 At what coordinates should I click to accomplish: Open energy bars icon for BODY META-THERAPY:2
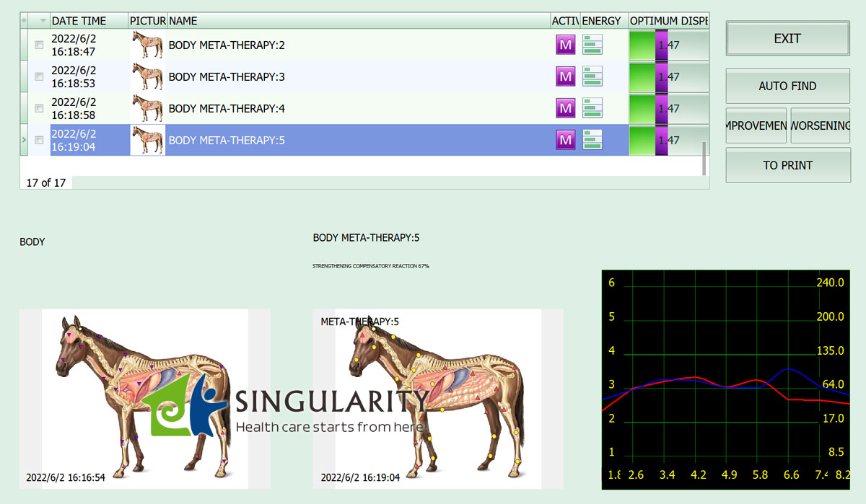[x=592, y=45]
